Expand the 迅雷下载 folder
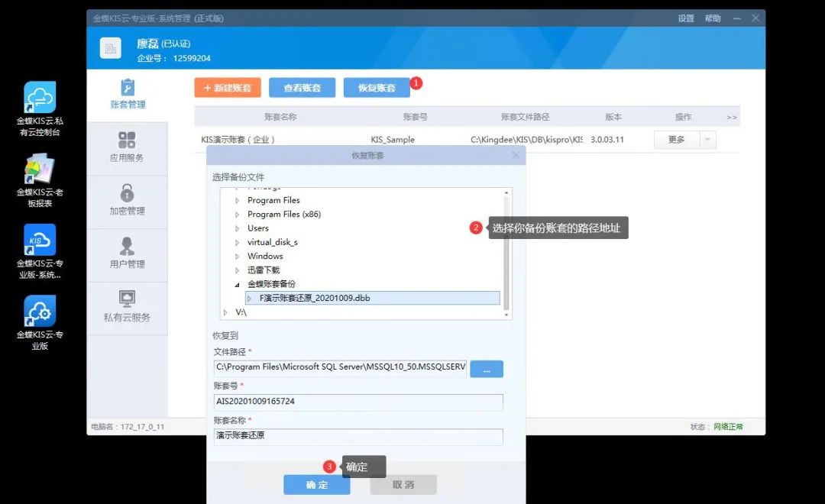 point(237,270)
